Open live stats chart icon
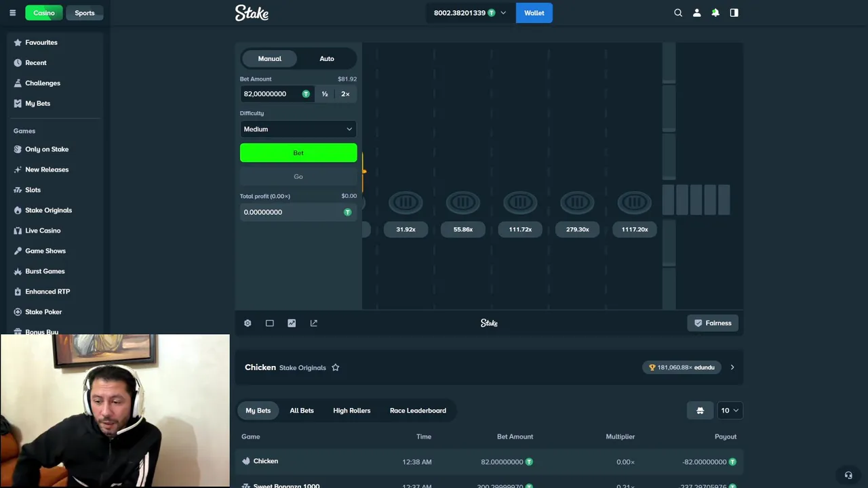Image resolution: width=868 pixels, height=488 pixels. (292, 323)
